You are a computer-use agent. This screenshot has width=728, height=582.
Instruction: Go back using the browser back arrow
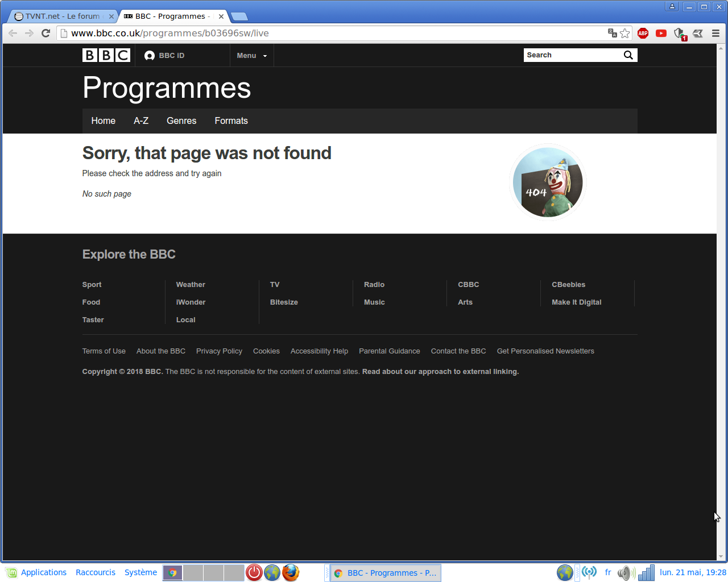point(13,33)
